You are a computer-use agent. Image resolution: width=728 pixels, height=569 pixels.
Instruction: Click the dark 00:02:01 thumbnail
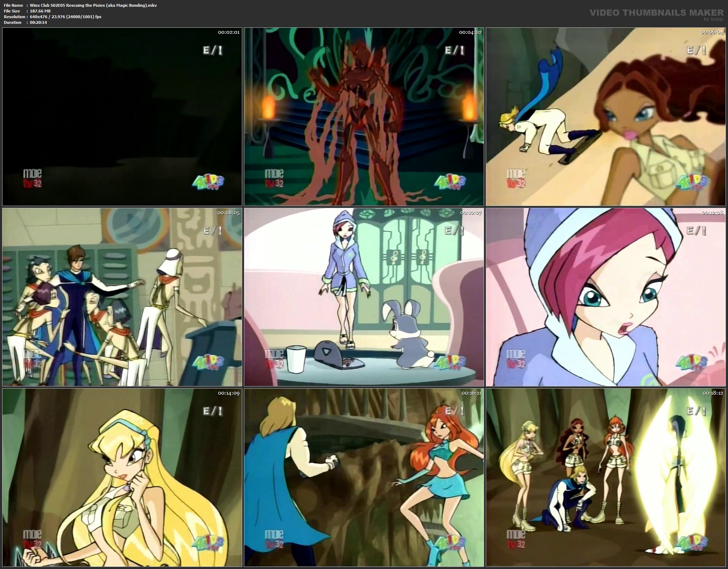[x=122, y=117]
